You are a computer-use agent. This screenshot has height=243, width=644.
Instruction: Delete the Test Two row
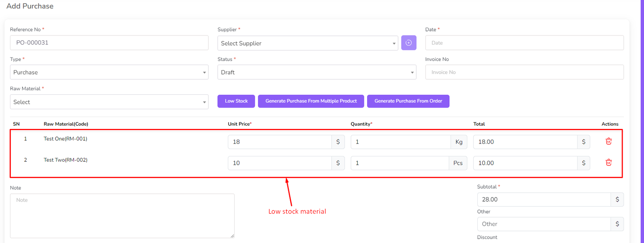[x=609, y=162]
